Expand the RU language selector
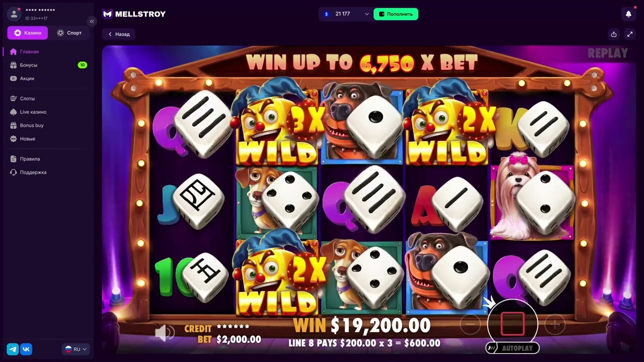The image size is (644, 362). (75, 349)
